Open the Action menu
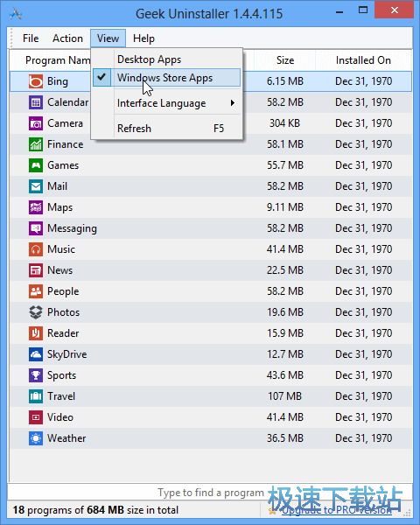 [67, 38]
